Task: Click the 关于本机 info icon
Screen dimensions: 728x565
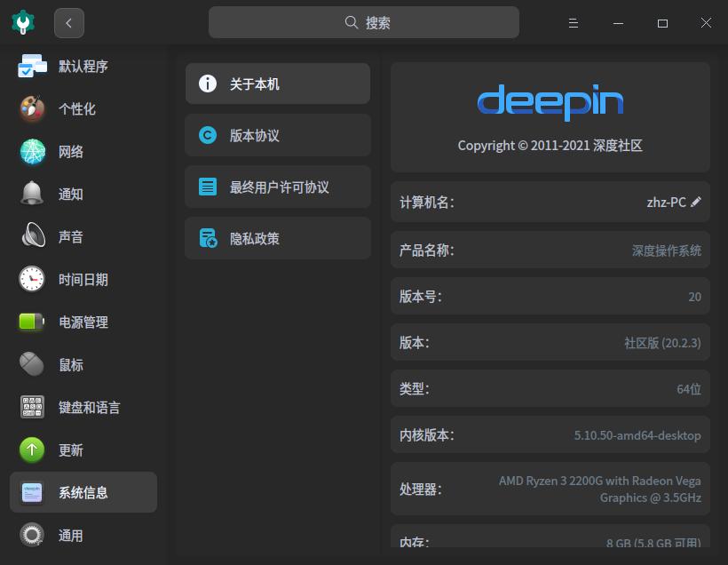Action: coord(208,84)
